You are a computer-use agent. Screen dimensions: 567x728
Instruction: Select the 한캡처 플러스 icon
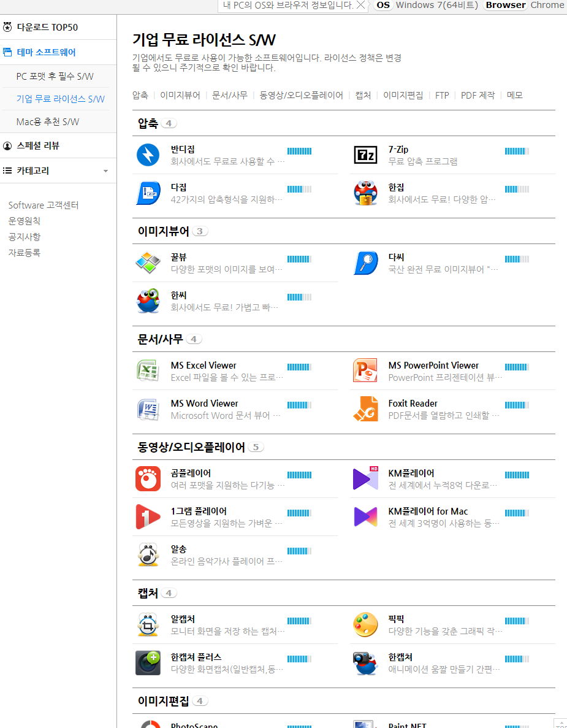148,662
